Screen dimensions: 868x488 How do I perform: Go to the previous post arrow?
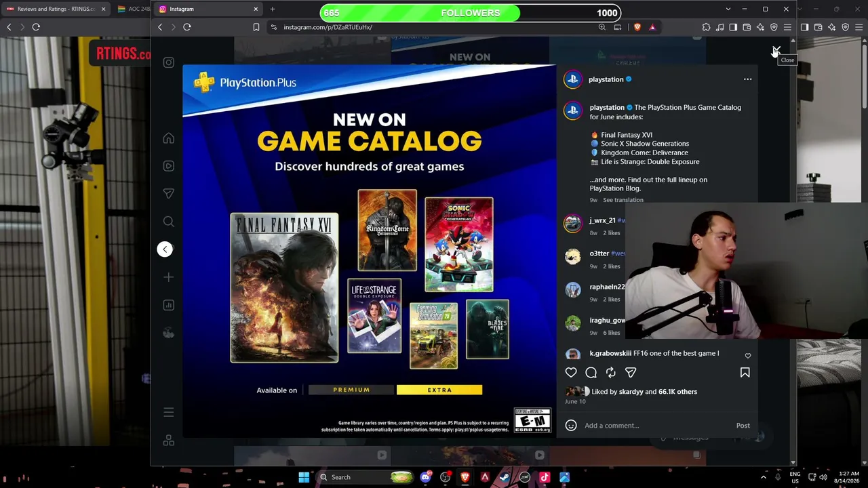(165, 249)
